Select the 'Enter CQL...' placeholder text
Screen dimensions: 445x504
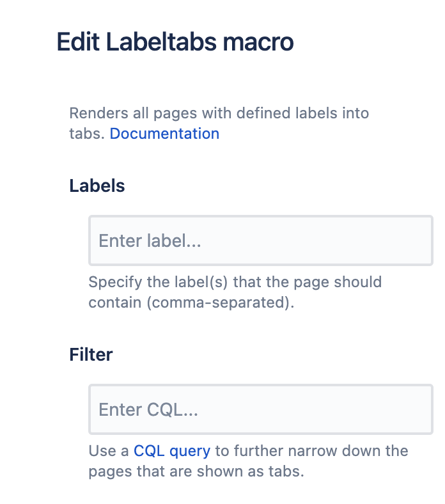[x=148, y=409]
